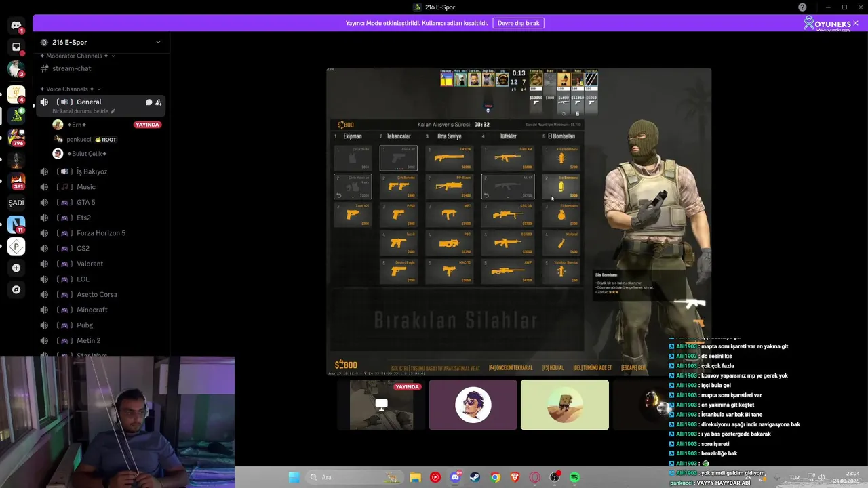Open Spotify from taskbar
This screenshot has height=488, width=868.
(x=575, y=477)
